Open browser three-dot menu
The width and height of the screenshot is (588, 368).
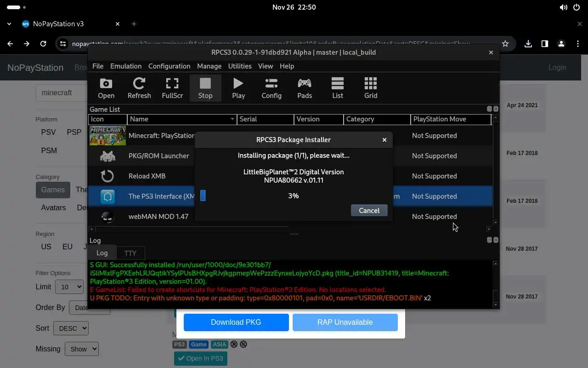point(577,44)
